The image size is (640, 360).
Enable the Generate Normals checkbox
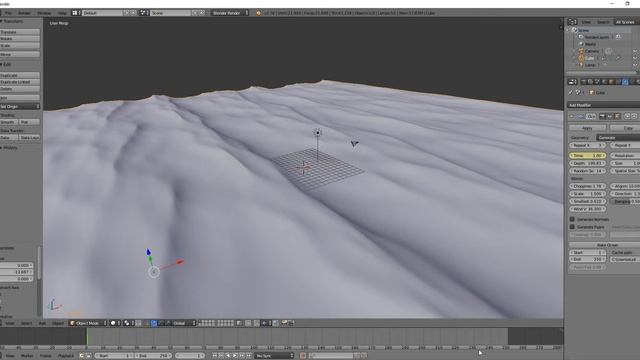pyautogui.click(x=572, y=219)
